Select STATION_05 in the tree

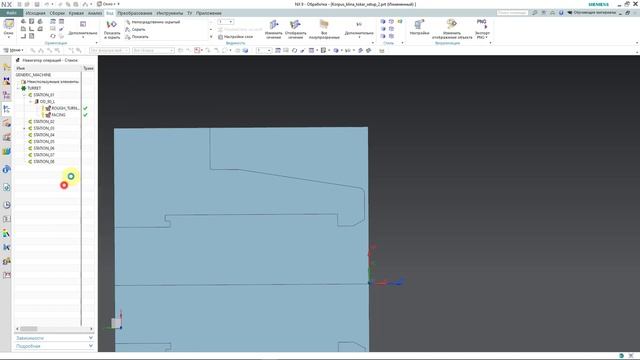[x=41, y=142]
